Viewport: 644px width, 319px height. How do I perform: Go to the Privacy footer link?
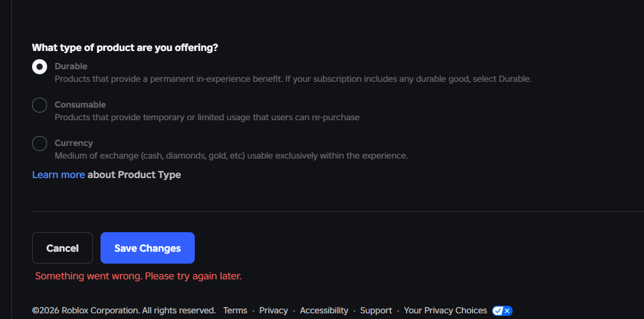tap(273, 311)
